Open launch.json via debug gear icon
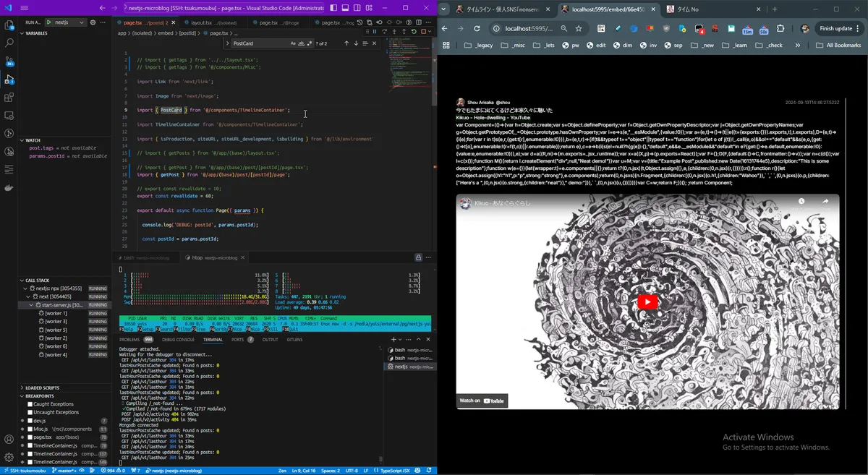Viewport: 868px width, 475px height. tap(93, 22)
